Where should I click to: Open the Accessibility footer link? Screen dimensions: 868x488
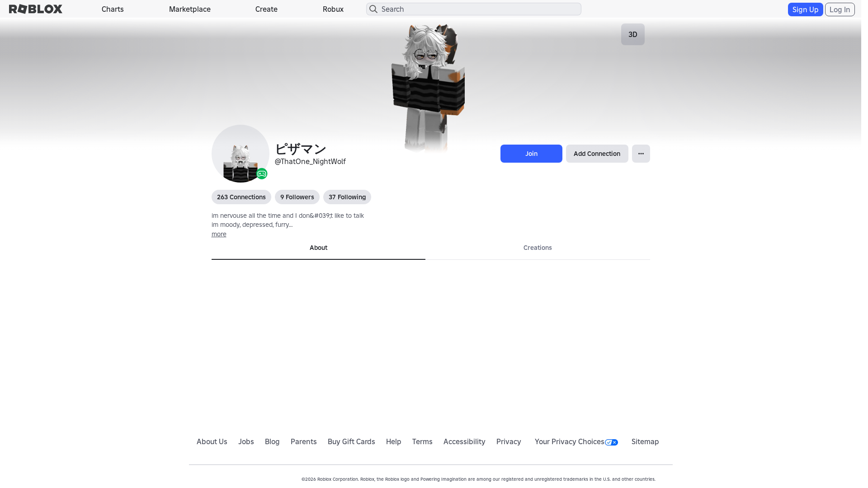(x=464, y=442)
